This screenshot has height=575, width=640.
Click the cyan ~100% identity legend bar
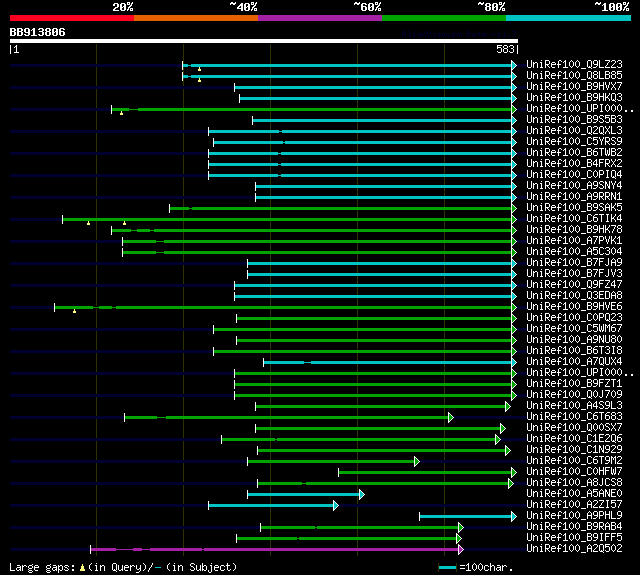pyautogui.click(x=568, y=18)
